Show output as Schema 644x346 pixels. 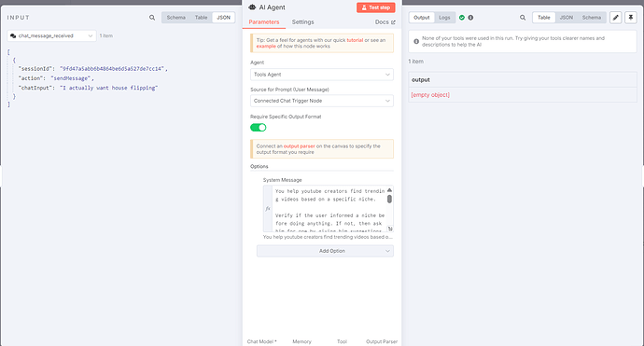click(592, 17)
